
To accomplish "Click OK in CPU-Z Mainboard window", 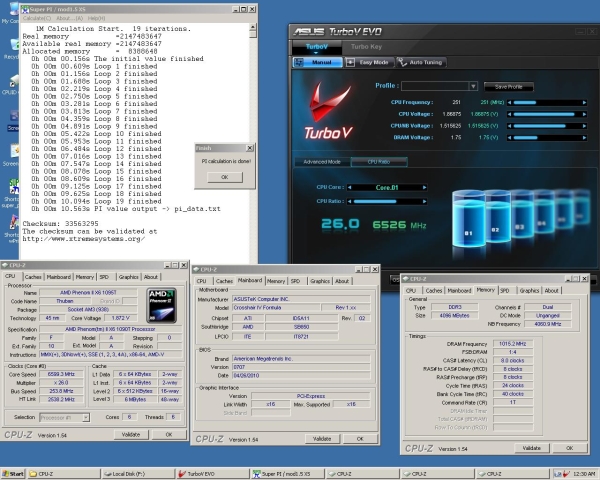I will (x=360, y=439).
